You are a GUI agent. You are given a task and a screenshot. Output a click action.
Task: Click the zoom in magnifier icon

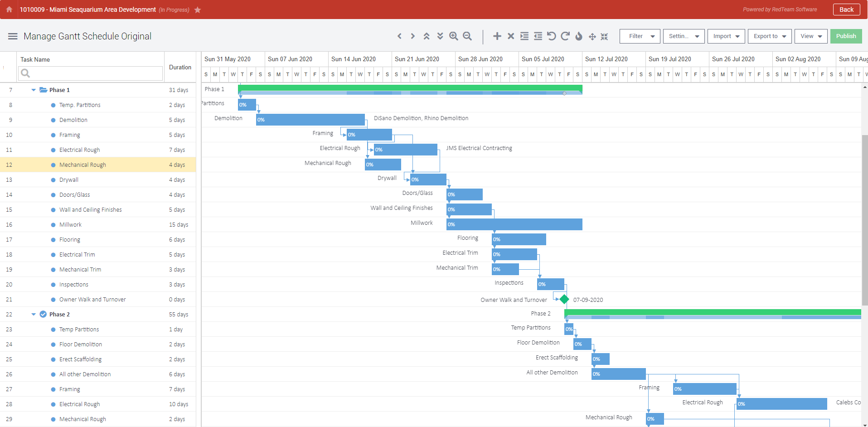coord(453,36)
